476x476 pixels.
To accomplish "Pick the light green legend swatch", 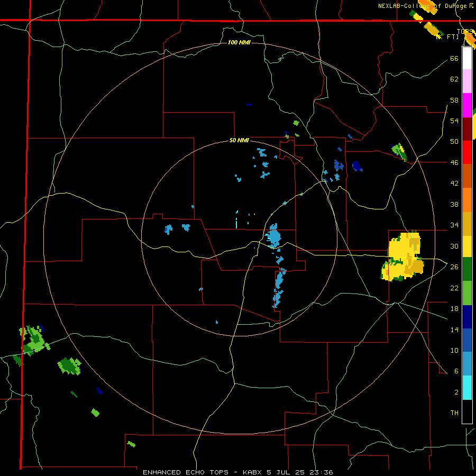I will click(x=467, y=293).
